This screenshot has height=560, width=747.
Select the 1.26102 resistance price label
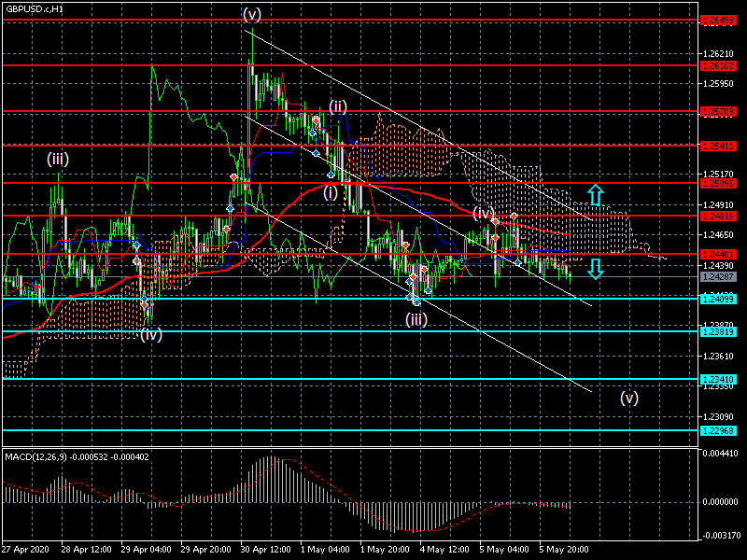pos(718,65)
